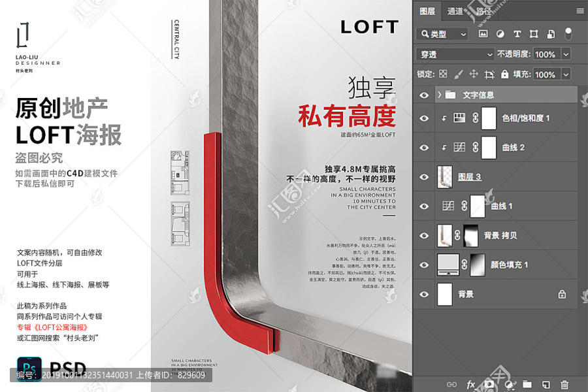Image resolution: width=588 pixels, height=392 pixels.
Task: Lock transparent pixels icon
Action: click(x=443, y=74)
